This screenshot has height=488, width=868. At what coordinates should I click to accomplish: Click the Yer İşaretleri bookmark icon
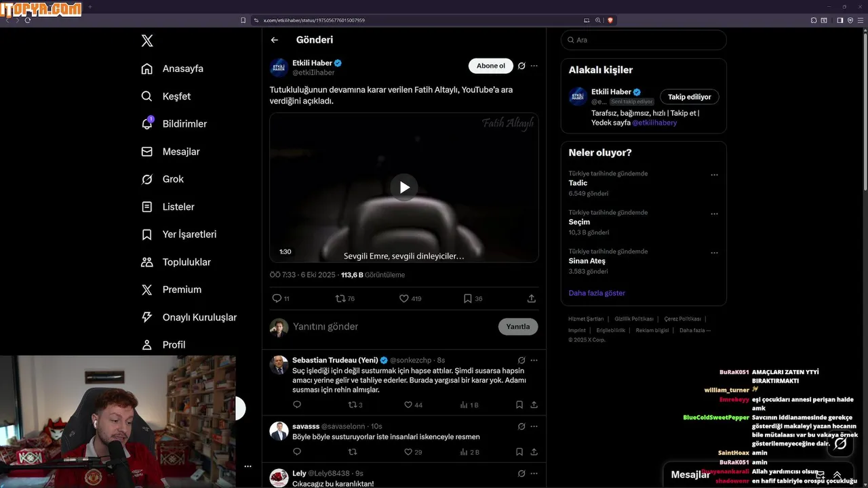click(146, 235)
